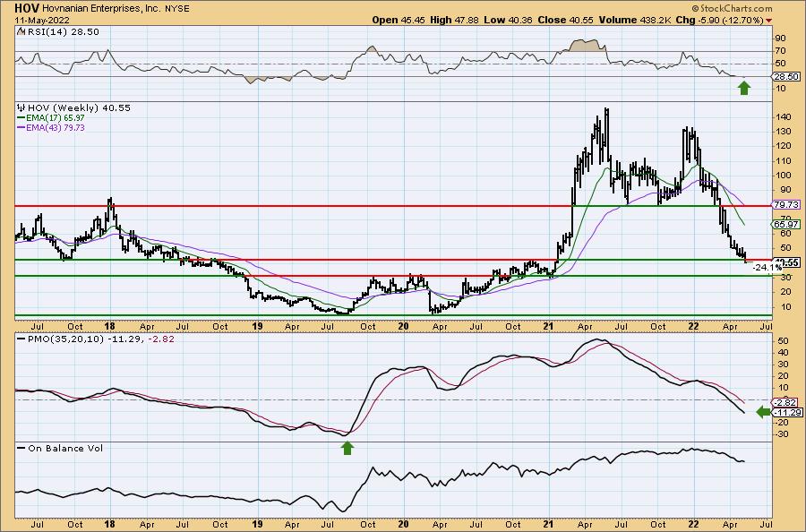Click the boxed 79.73 value on price axis
This screenshot has height=532, width=806.
point(787,204)
